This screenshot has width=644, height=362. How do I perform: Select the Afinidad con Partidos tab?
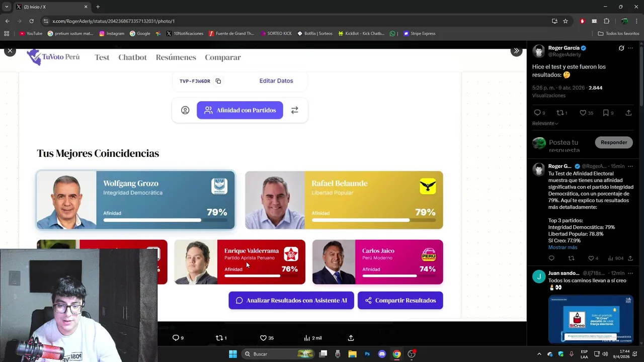(x=239, y=110)
